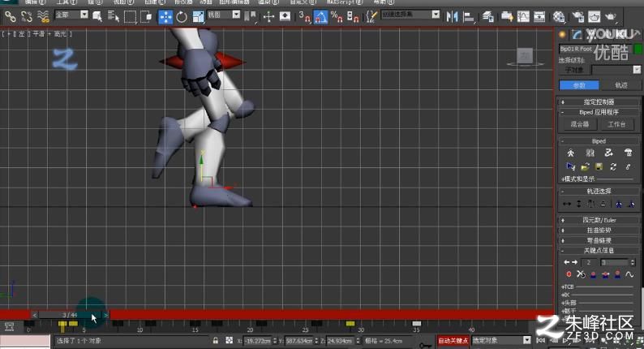Click Biped Convert icon
The image size is (644, 349).
pyautogui.click(x=613, y=166)
